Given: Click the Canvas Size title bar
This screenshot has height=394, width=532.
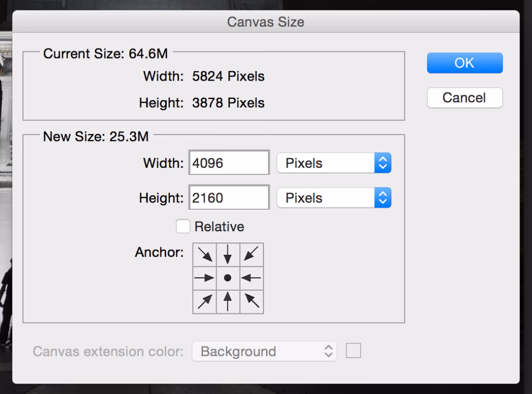Looking at the screenshot, I should tap(266, 22).
